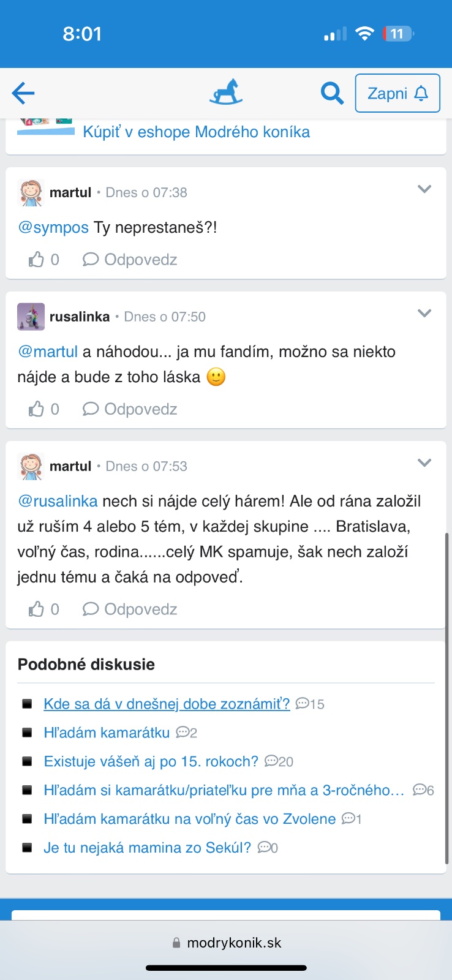452x980 pixels.
Task: Open discussion 'Existuje vášeň aj po 15. rokoch?'
Action: click(x=151, y=762)
